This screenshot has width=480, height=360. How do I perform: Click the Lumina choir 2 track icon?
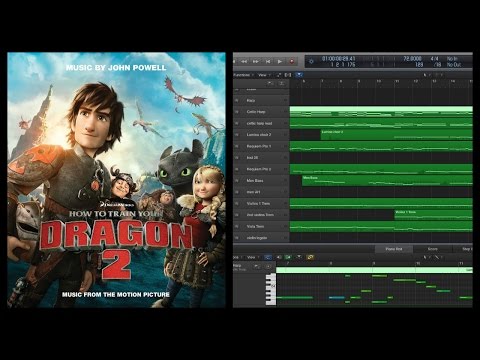coord(237,135)
